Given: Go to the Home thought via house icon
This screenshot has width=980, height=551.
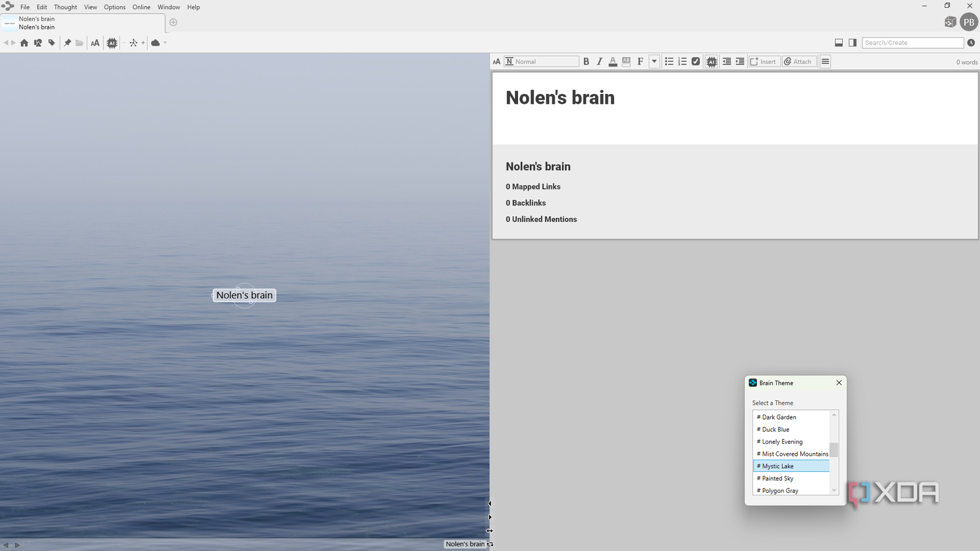Looking at the screenshot, I should 24,43.
